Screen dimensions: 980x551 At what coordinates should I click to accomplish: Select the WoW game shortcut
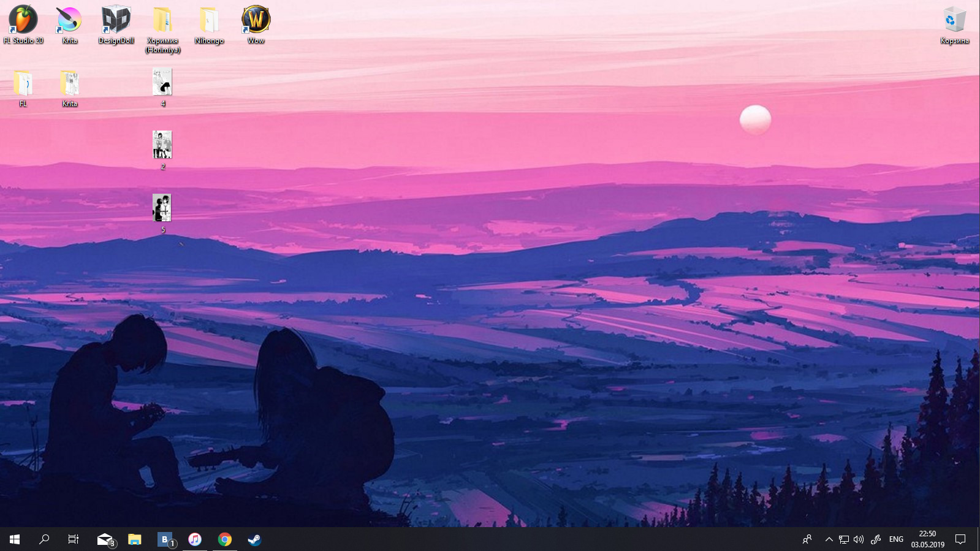pos(256,21)
